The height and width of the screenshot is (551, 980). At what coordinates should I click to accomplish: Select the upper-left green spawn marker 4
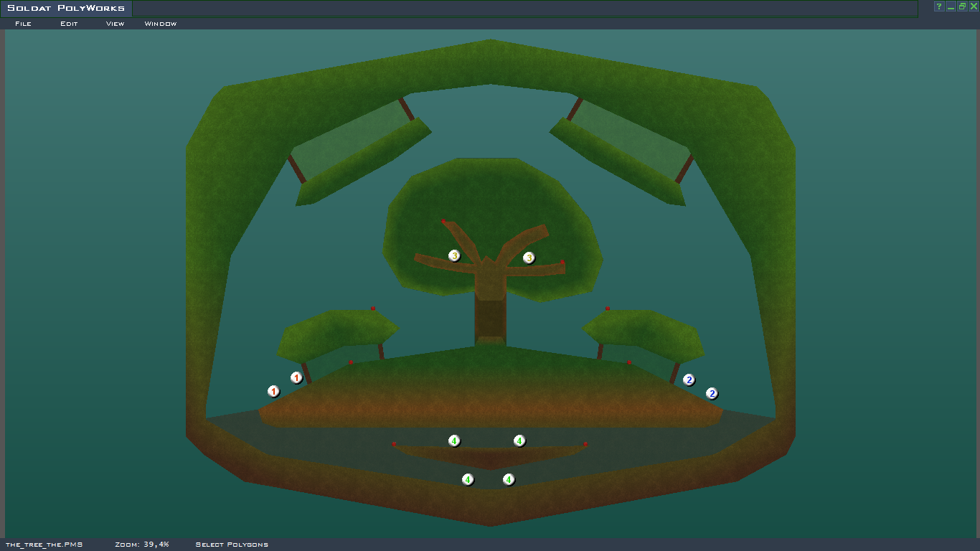[454, 441]
